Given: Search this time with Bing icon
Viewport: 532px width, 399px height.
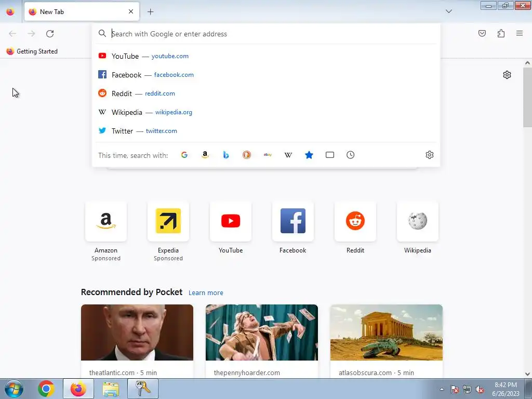Looking at the screenshot, I should click(226, 155).
